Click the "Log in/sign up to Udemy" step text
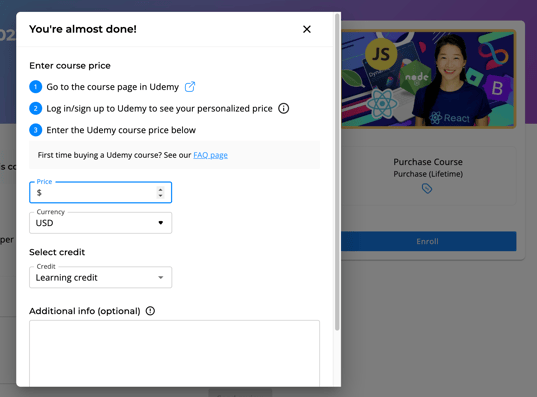The width and height of the screenshot is (537, 397). 159,109
